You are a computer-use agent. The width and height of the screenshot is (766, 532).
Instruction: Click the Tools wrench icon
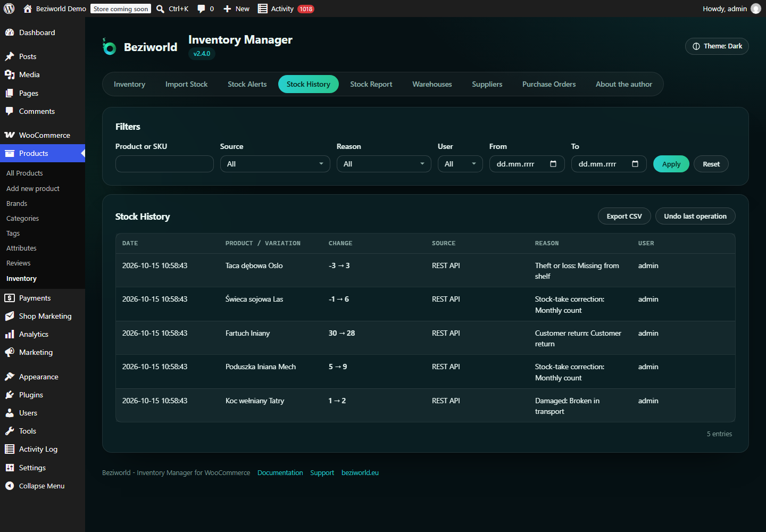[x=10, y=431]
